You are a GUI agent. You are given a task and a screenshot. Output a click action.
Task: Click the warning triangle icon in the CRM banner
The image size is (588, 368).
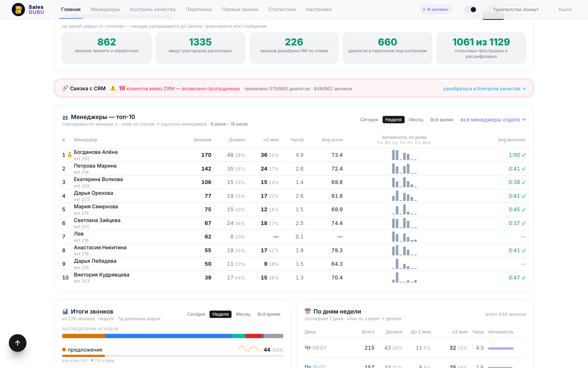tap(113, 88)
